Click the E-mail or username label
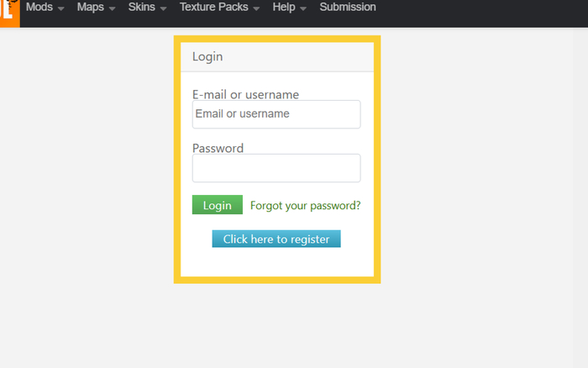588x368 pixels. 245,95
